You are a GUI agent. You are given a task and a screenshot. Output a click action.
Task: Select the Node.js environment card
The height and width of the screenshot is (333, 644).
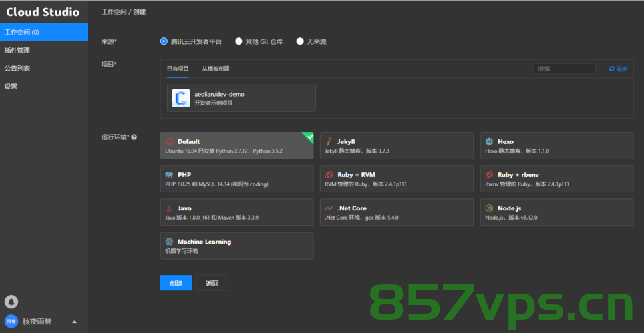pyautogui.click(x=557, y=212)
